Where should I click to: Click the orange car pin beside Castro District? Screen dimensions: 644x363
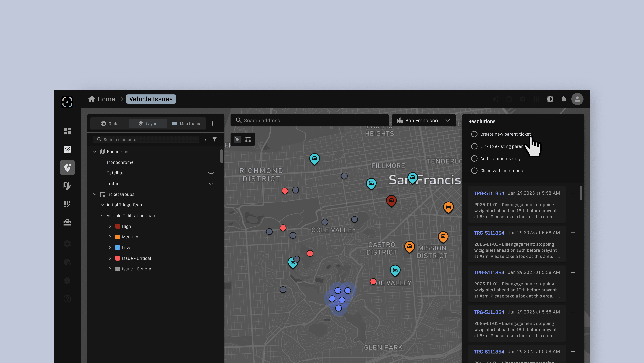pos(409,247)
